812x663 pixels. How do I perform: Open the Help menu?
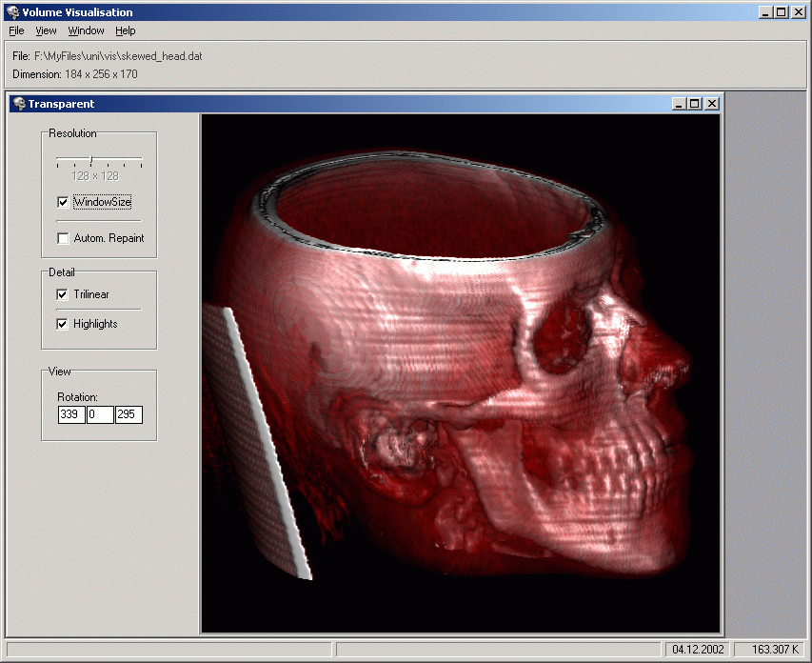pos(126,30)
